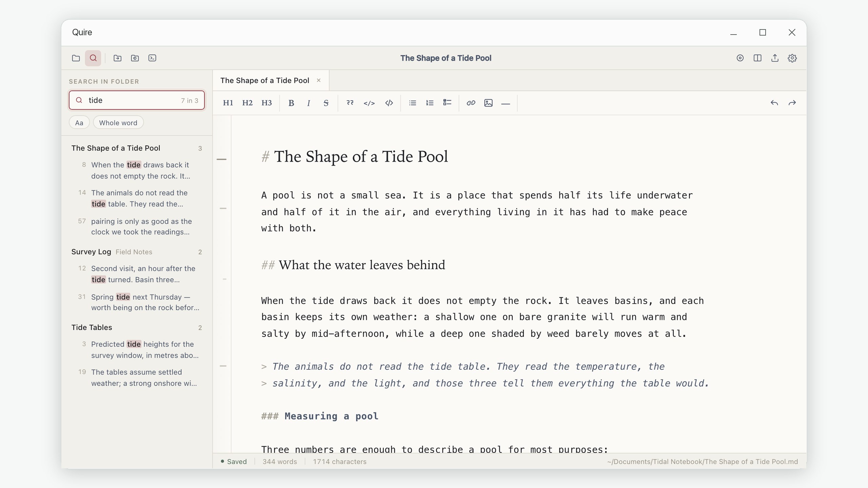Screen dimensions: 868x488
Task: Switch to the search sidebar icon
Action: pyautogui.click(x=93, y=58)
